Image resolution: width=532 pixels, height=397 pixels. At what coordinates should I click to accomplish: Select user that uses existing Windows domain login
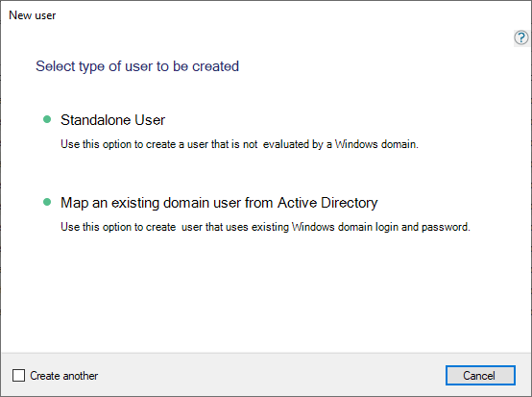(265, 227)
